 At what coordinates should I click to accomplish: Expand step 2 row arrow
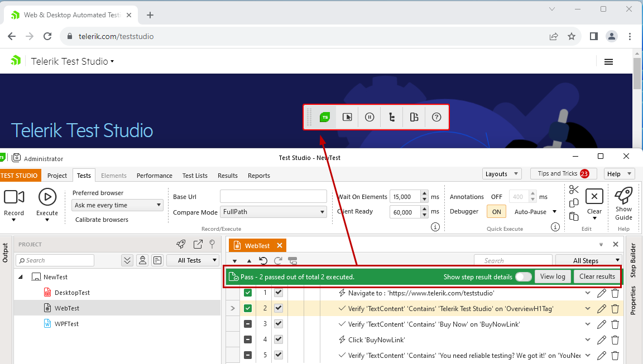(233, 308)
